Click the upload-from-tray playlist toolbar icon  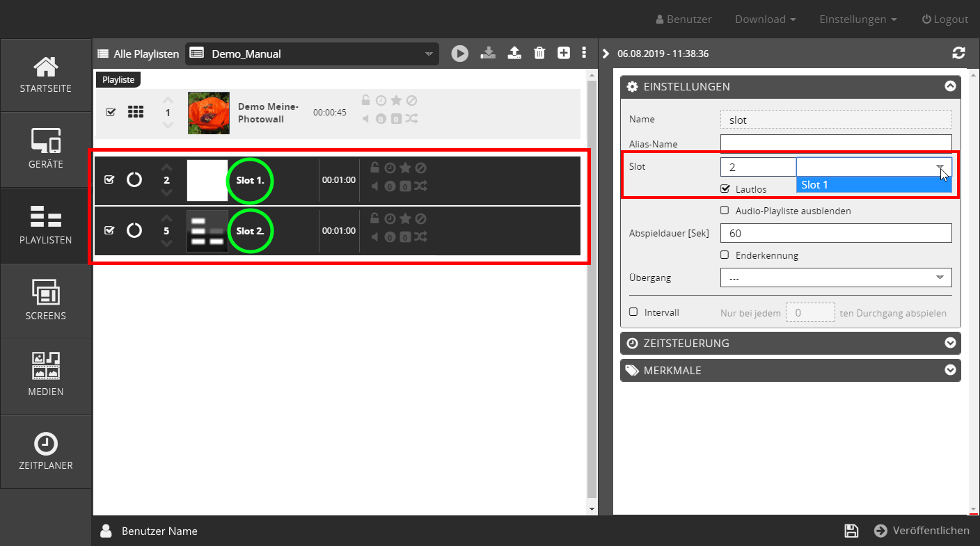point(514,53)
